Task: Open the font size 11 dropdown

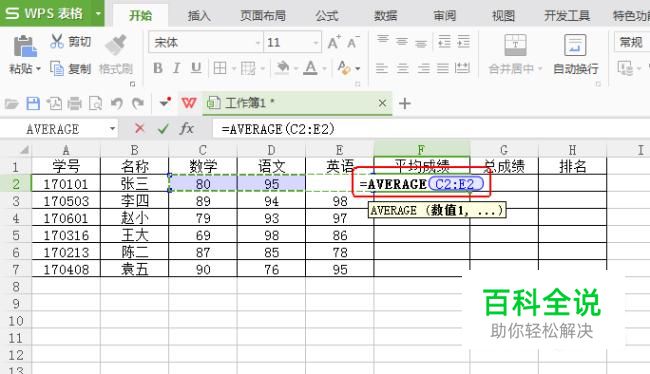Action: click(x=316, y=42)
